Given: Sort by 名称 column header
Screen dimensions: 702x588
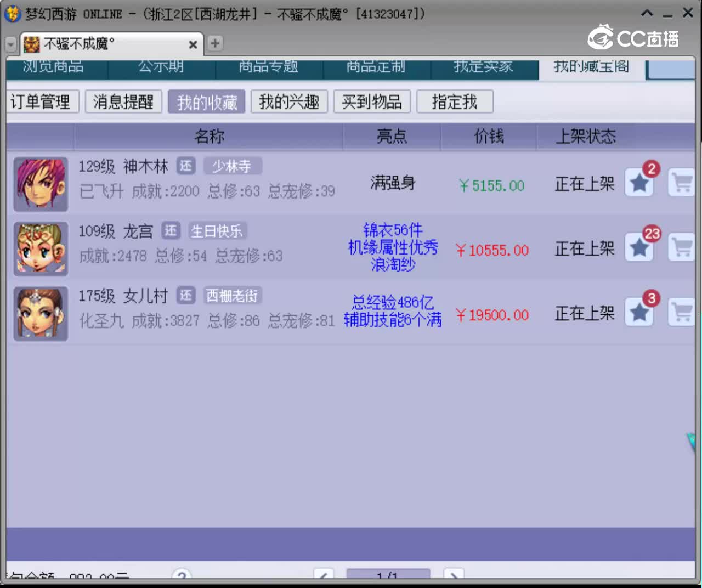Looking at the screenshot, I should pos(209,136).
